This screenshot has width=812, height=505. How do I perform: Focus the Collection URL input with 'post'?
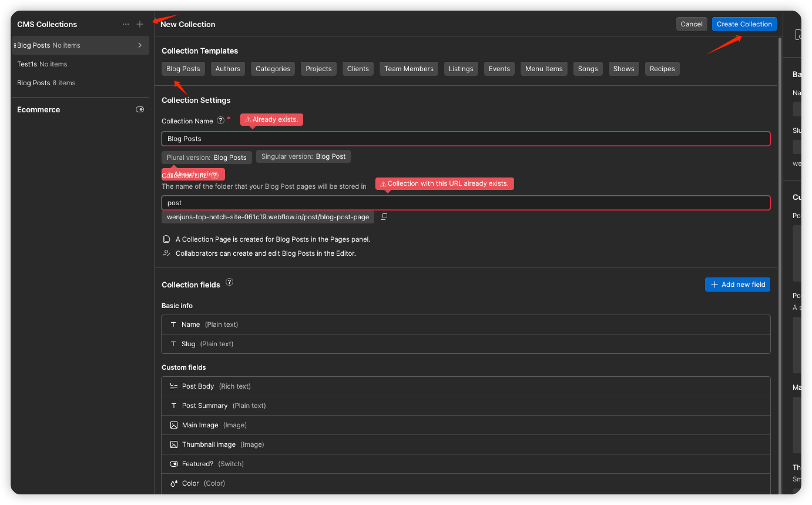(466, 202)
